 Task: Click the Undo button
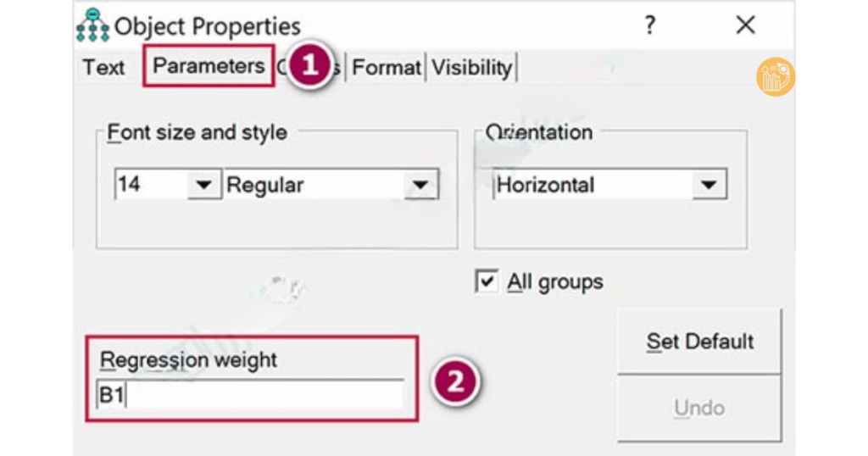[699, 408]
